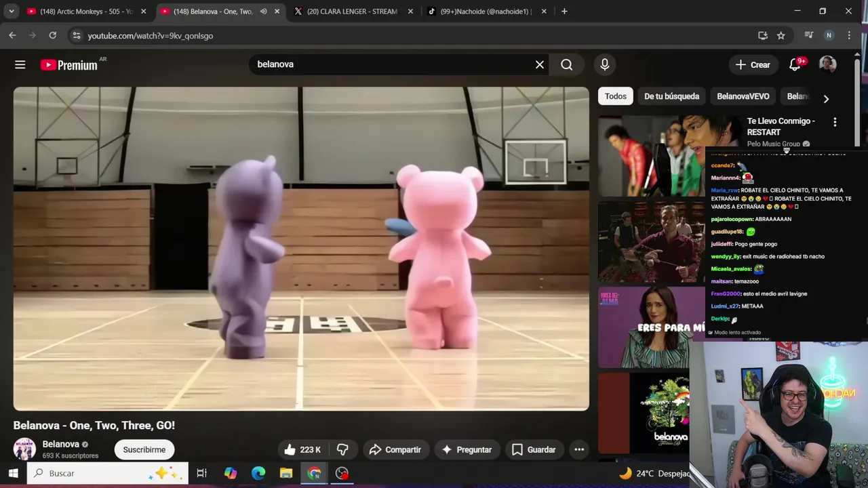This screenshot has height=488, width=868.
Task: Click the Crear button
Action: click(753, 64)
